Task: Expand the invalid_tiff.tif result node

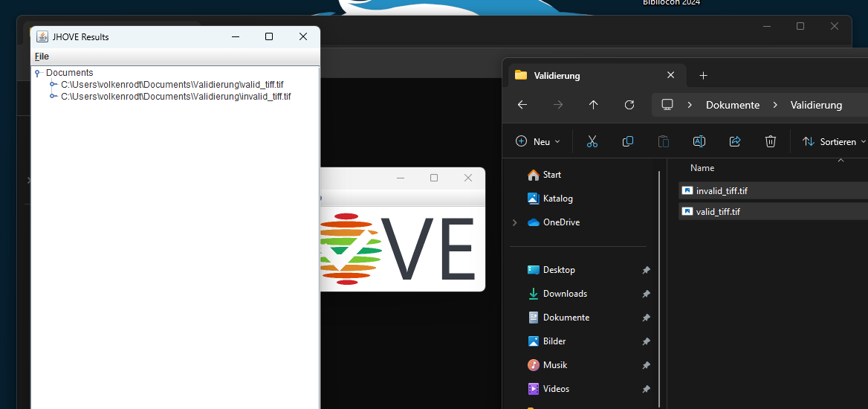Action: pyautogui.click(x=53, y=96)
